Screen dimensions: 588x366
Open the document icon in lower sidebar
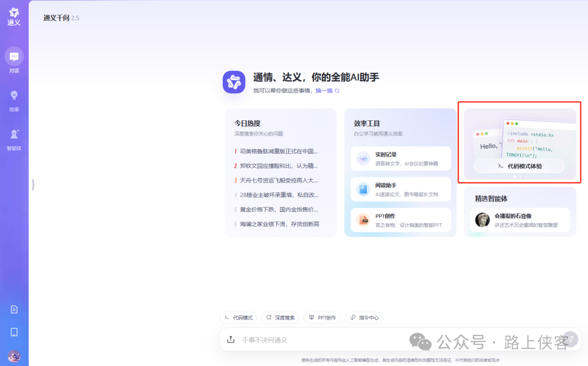tap(14, 309)
